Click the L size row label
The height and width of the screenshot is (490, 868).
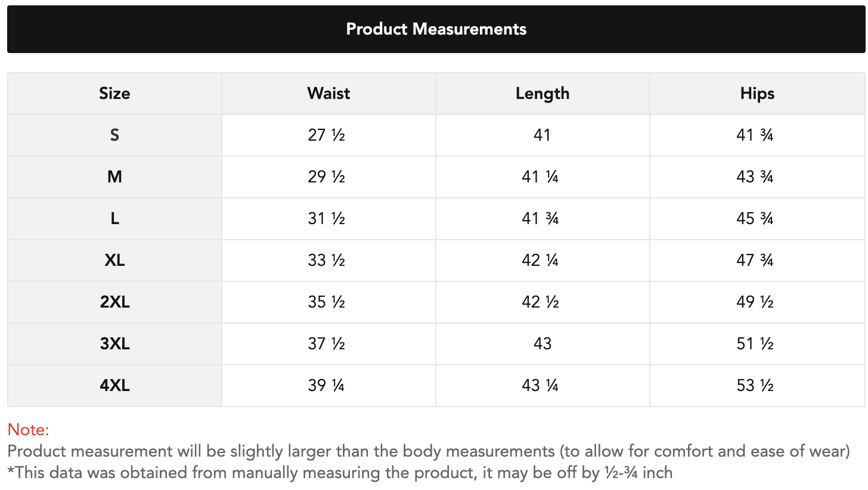(114, 219)
